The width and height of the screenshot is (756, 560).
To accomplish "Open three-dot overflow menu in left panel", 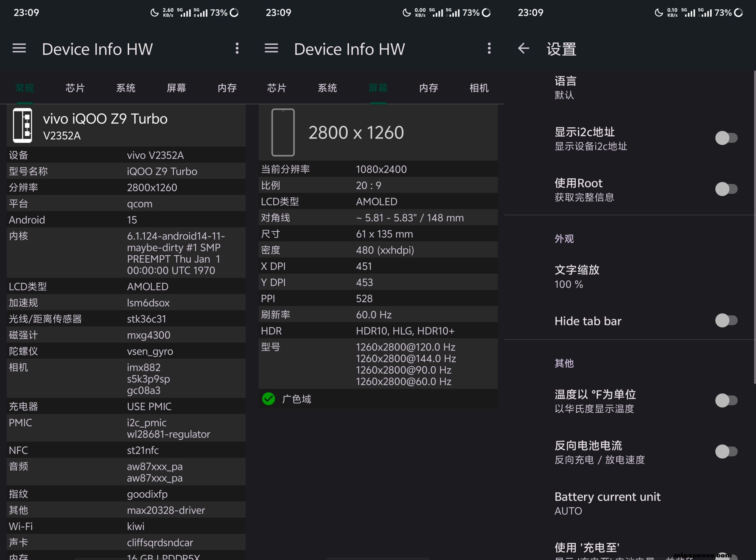I will tap(237, 49).
